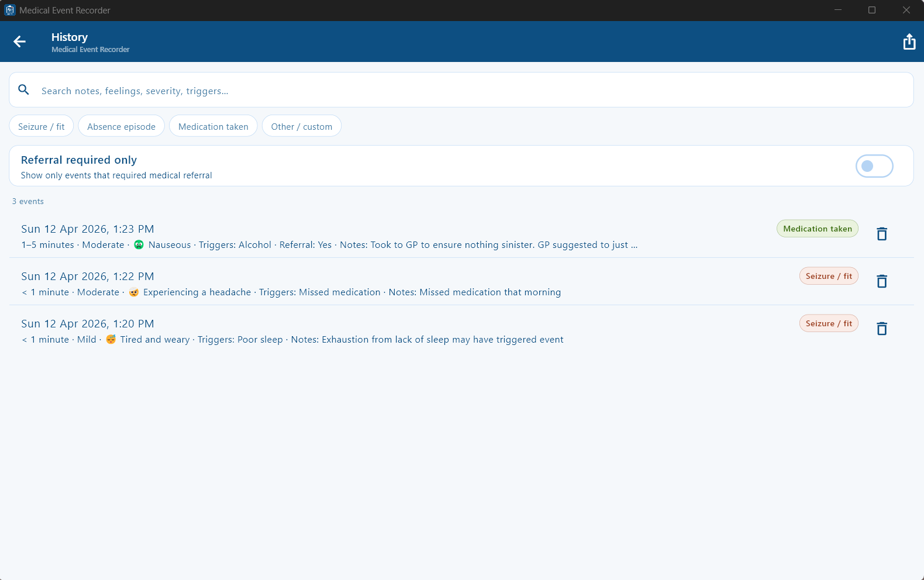The width and height of the screenshot is (924, 580).
Task: Click the nauseous emoji in the first event
Action: coord(139,245)
